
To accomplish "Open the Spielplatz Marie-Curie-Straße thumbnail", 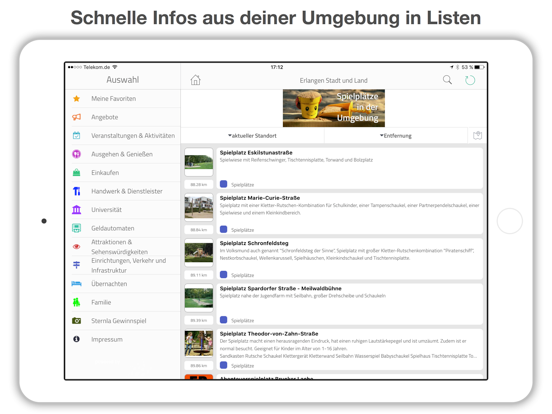I will (x=199, y=207).
